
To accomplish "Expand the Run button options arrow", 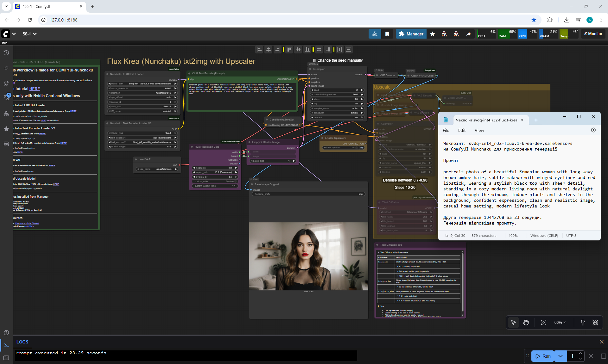I will tap(560, 356).
